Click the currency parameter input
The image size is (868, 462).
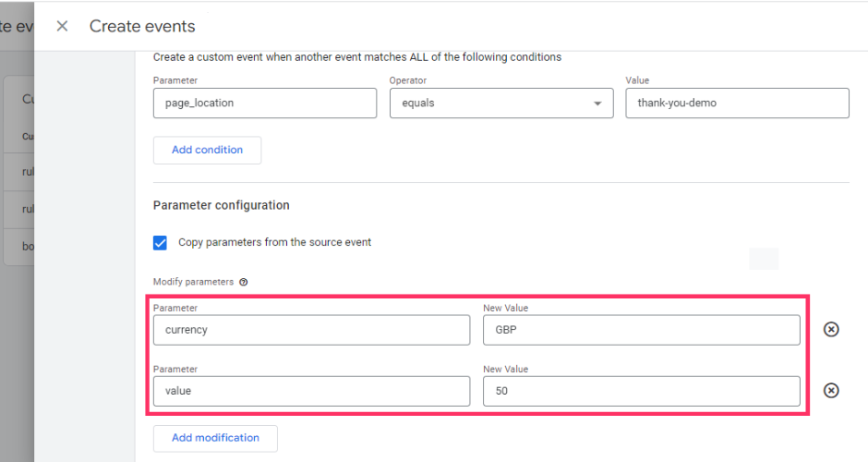[x=311, y=330]
